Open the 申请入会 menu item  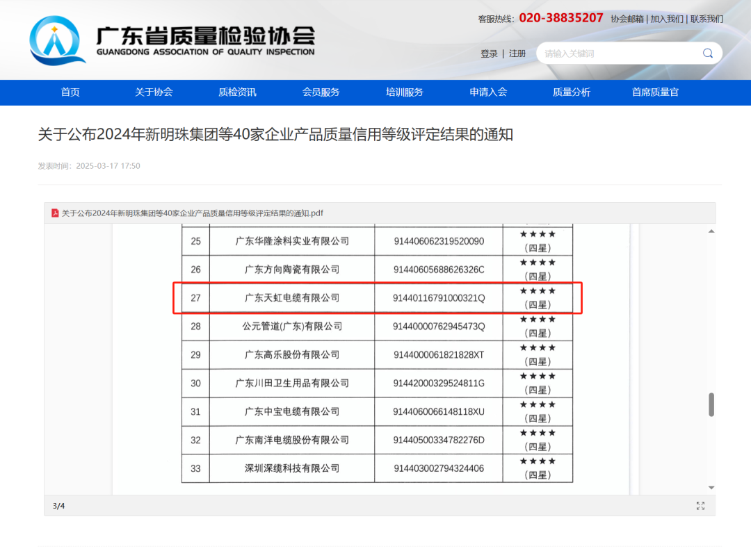coord(488,92)
